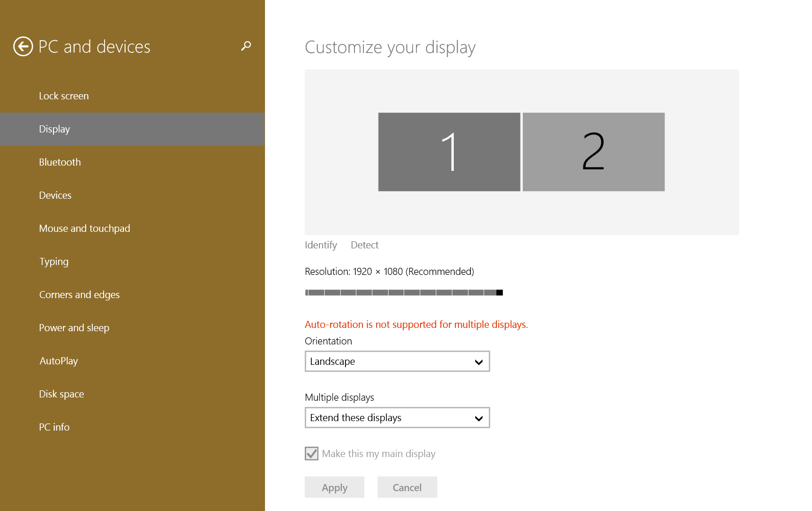
Task: Toggle 'Make this my main display' checkbox
Action: pos(312,454)
